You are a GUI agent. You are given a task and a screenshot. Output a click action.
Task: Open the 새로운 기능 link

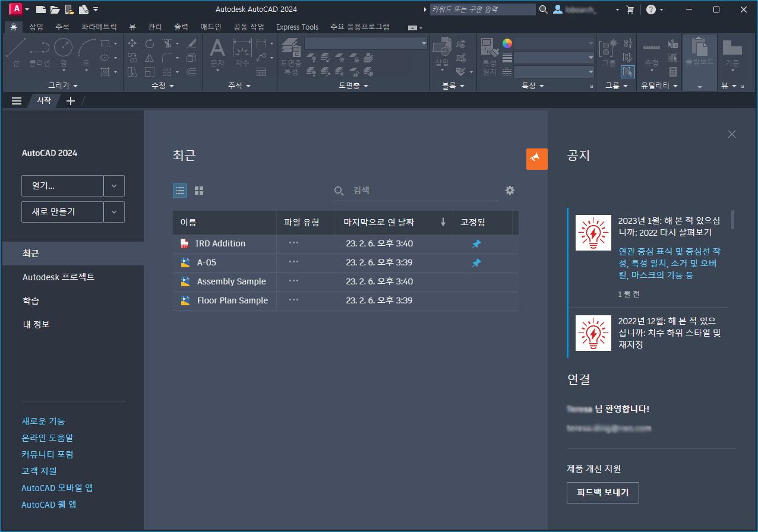[43, 421]
